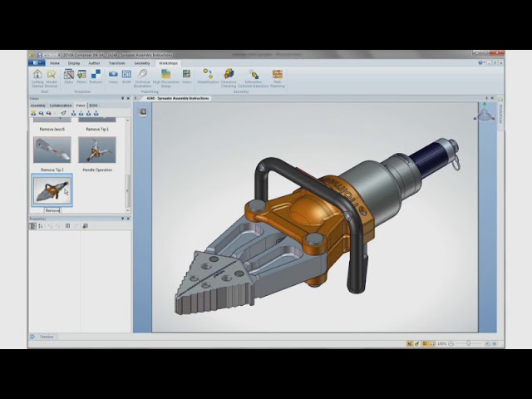Click the document tabs scroll-right arrow
This screenshot has width=532, height=399.
[486, 98]
